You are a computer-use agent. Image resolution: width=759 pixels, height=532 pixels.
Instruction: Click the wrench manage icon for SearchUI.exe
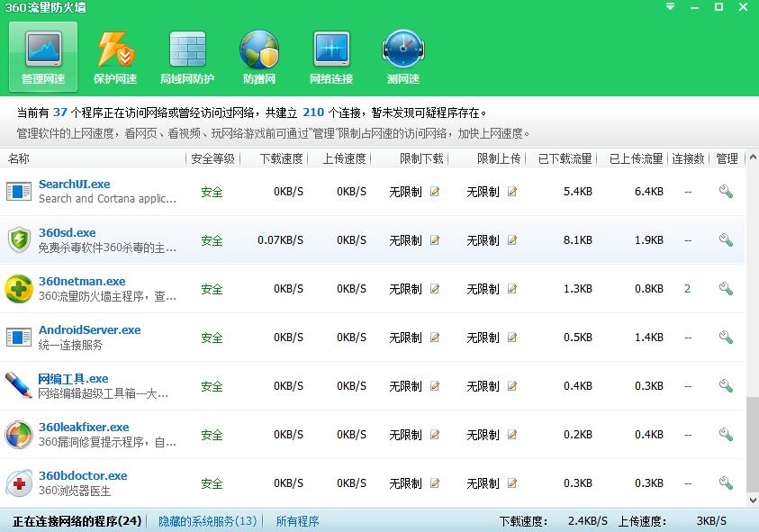pyautogui.click(x=726, y=192)
